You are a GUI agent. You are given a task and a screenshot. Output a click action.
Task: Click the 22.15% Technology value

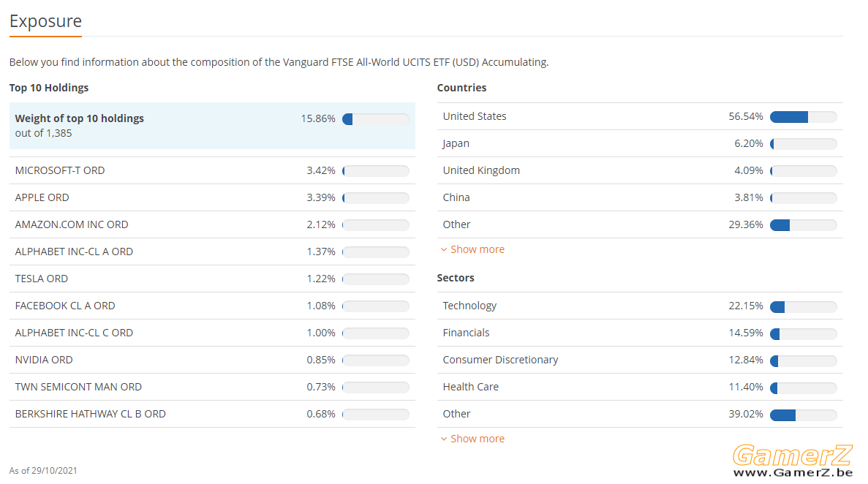click(x=746, y=306)
